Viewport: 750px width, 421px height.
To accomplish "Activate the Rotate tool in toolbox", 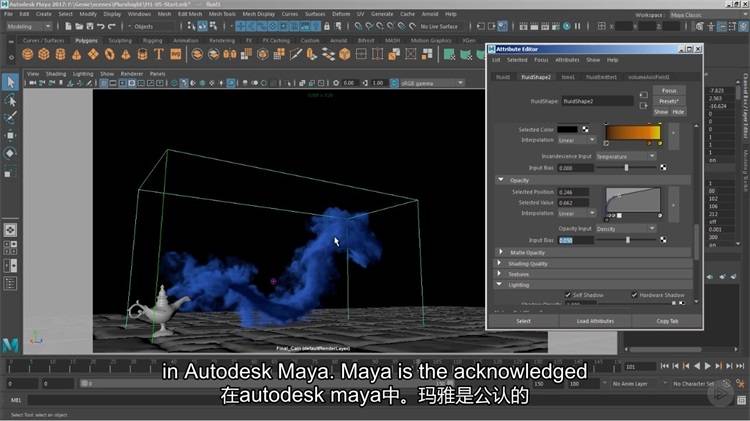I will (x=11, y=153).
